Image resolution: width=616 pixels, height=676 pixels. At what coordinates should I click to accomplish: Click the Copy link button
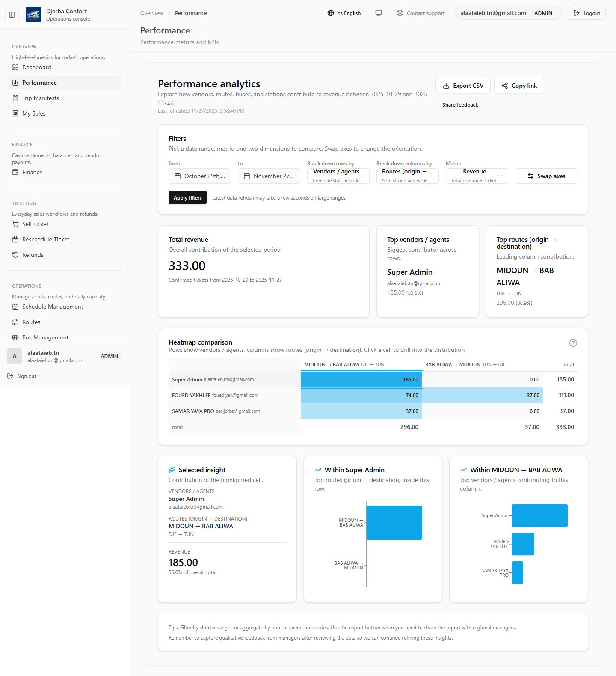click(x=519, y=86)
